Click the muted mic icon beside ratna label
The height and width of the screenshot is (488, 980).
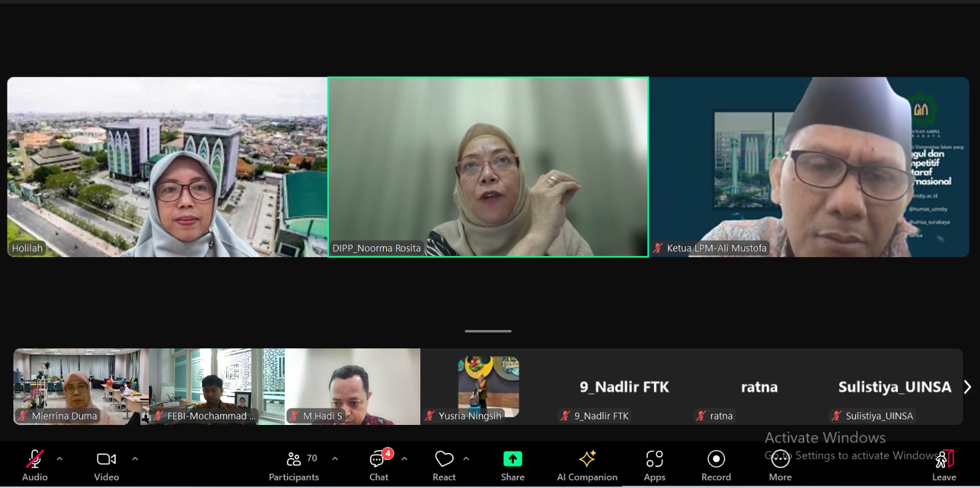[701, 416]
